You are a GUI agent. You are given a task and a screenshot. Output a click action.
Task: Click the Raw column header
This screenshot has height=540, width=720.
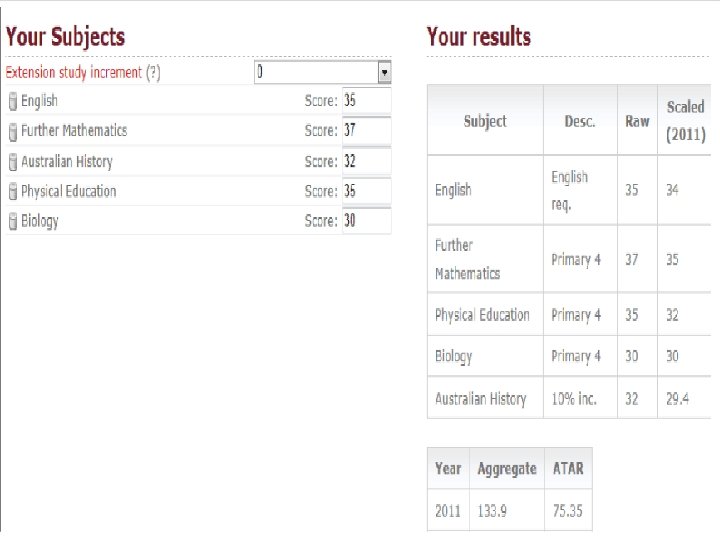pyautogui.click(x=637, y=121)
